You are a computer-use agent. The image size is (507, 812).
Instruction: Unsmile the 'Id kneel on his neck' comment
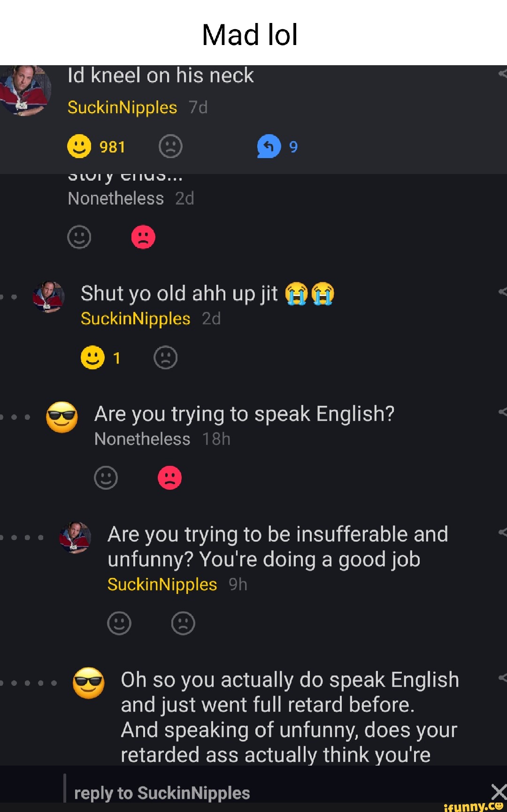[170, 146]
